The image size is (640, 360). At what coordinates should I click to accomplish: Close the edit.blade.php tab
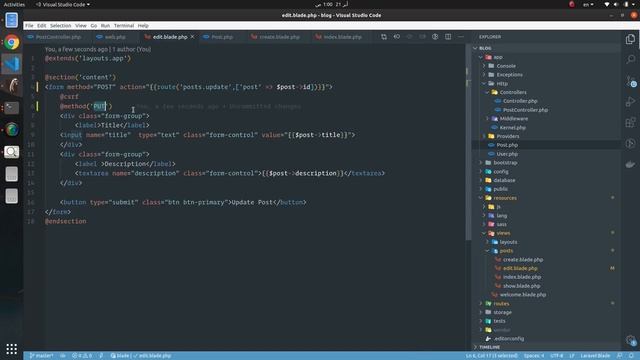point(192,37)
